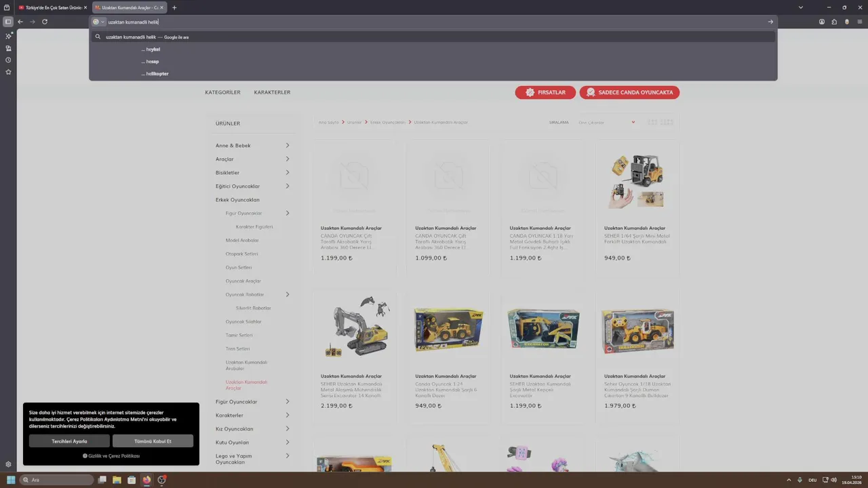Open History clock sidebar icon
The image size is (868, 488).
[8, 60]
